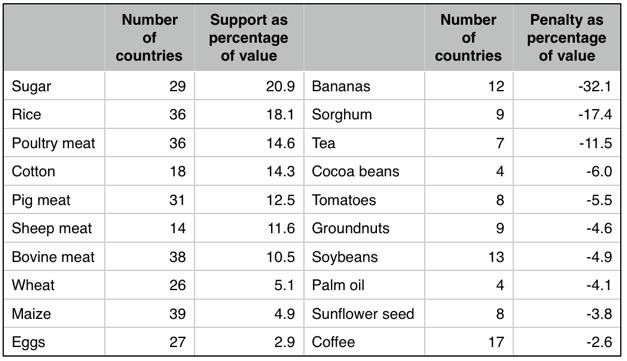Viewport: 627px width, 361px height.
Task: Click the Tea row label
Action: point(323,143)
